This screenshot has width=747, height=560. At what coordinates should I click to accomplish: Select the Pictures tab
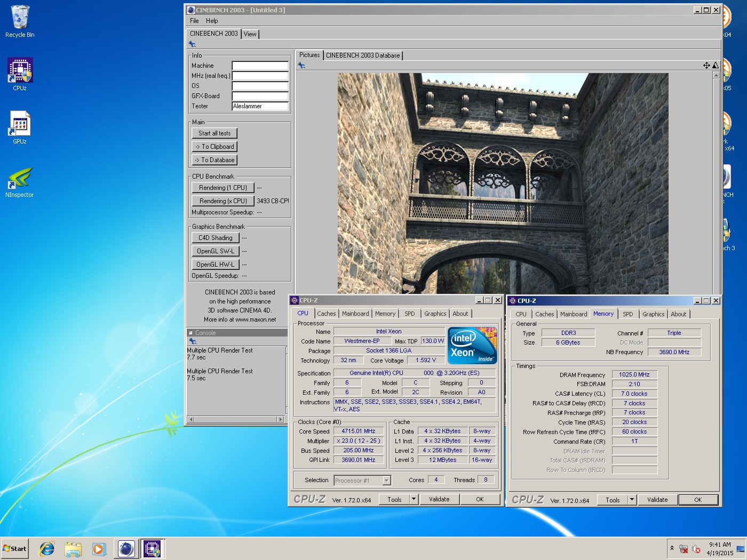(309, 55)
